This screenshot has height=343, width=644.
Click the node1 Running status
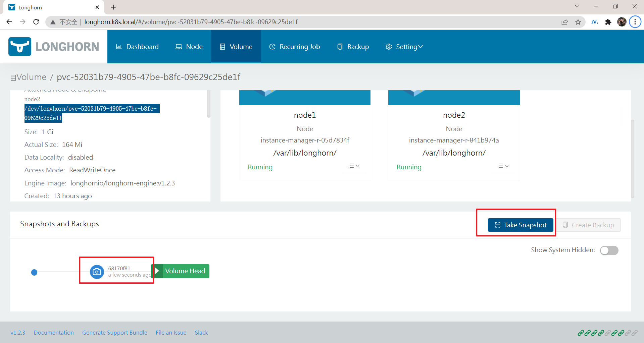pyautogui.click(x=260, y=167)
